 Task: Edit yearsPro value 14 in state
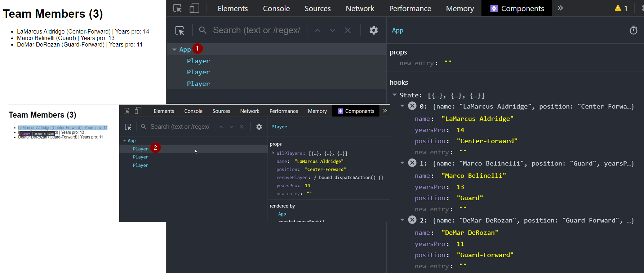click(x=460, y=130)
